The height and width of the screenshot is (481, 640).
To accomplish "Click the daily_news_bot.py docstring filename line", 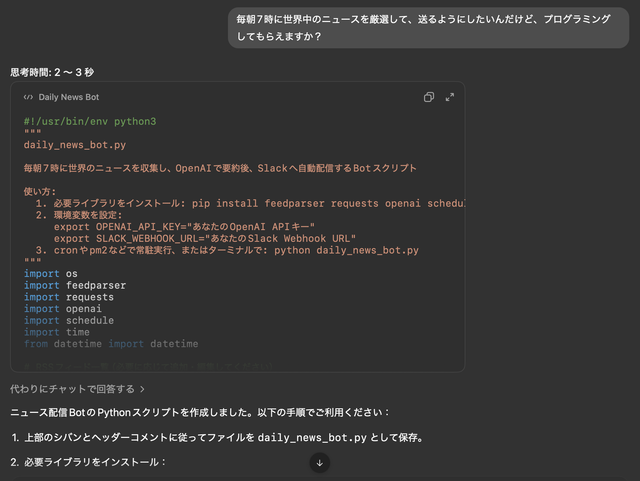I will [66, 144].
